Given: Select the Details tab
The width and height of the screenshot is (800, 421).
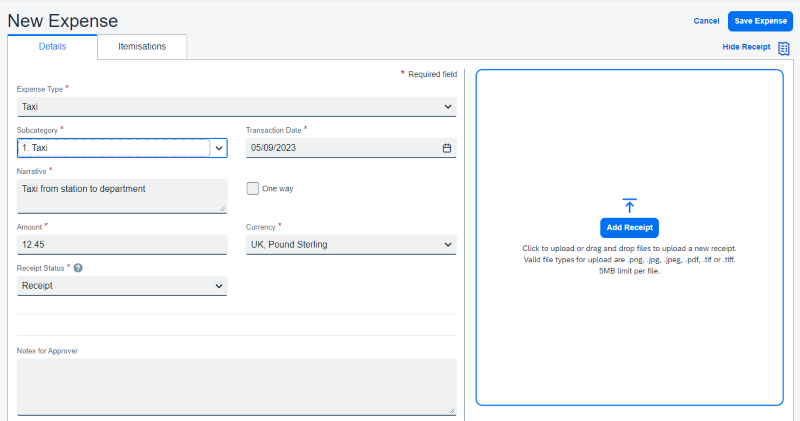Looking at the screenshot, I should click(52, 46).
